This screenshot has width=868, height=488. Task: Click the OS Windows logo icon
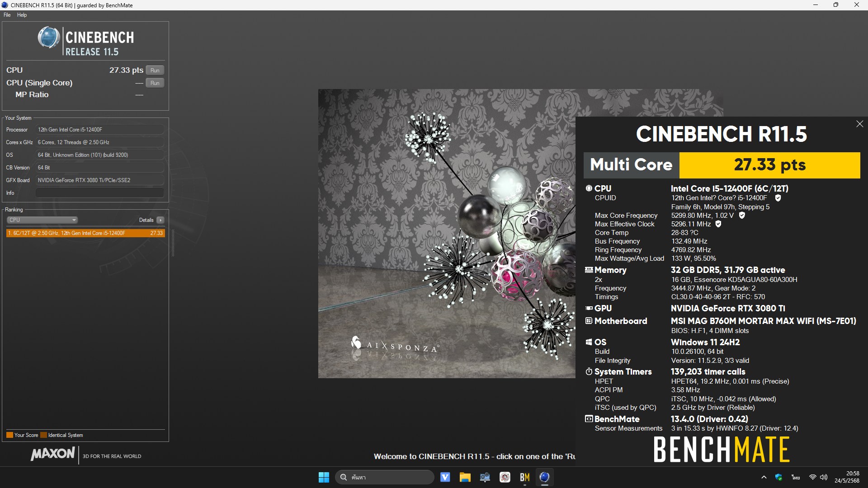tap(589, 342)
